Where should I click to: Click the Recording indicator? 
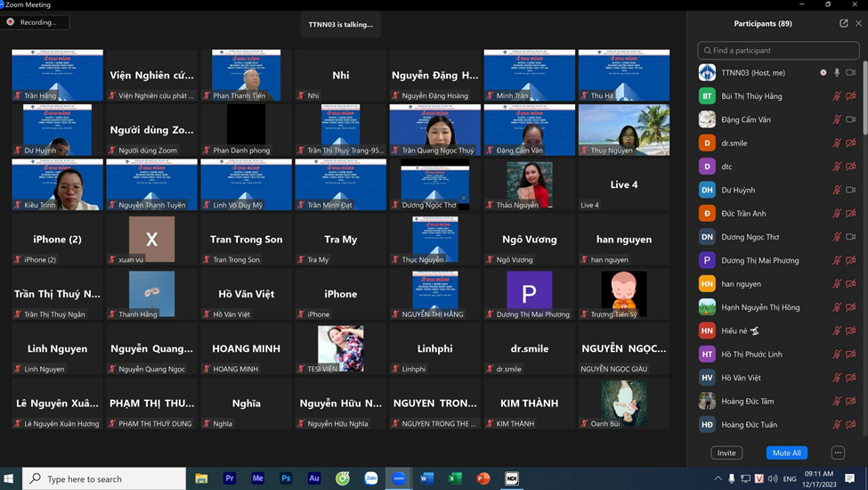point(37,22)
